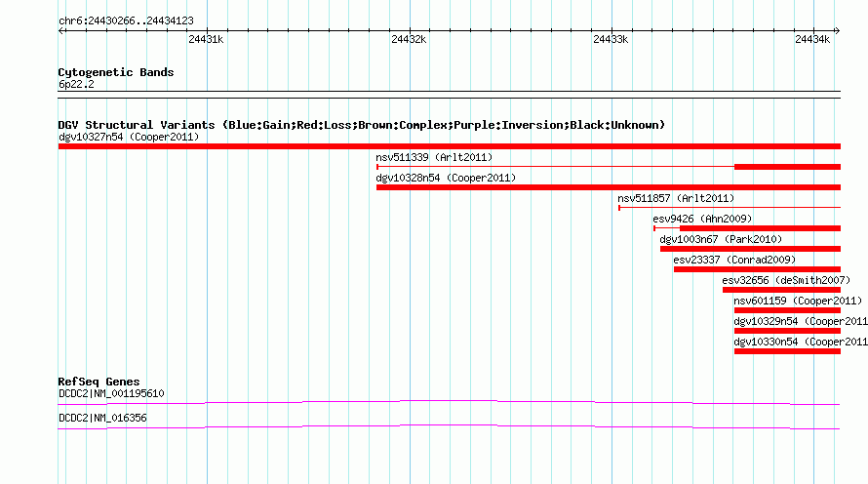Click the left arrow on the ruler
Screen dimensions: 868x484
(61, 31)
